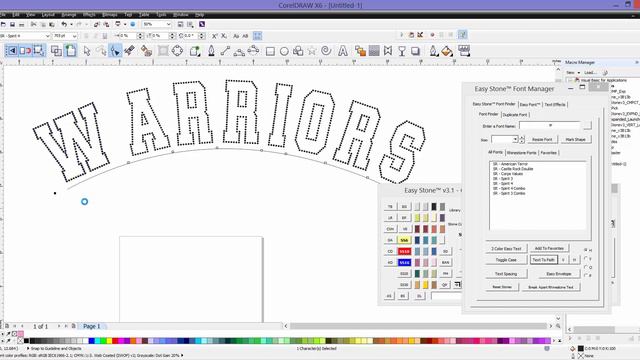Open the Size dropdown in Font Manager
640x360 pixels.
tap(515, 140)
